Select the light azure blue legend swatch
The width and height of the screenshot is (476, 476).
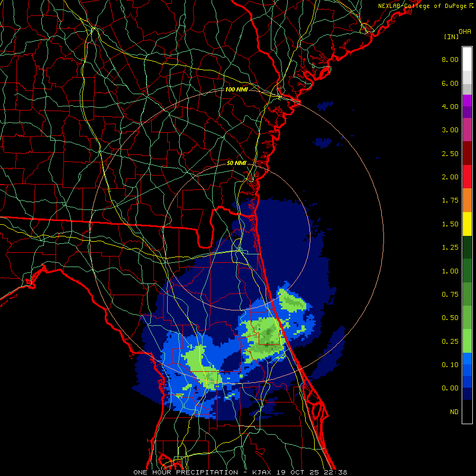point(467,359)
